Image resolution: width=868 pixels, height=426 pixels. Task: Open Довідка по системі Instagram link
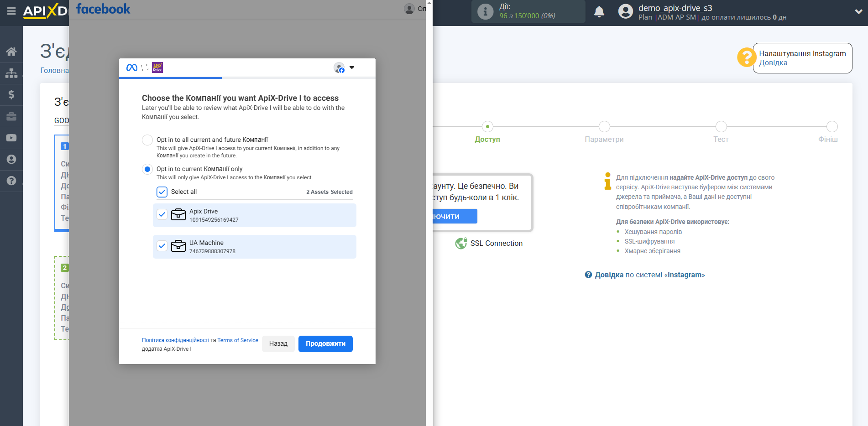pos(650,275)
